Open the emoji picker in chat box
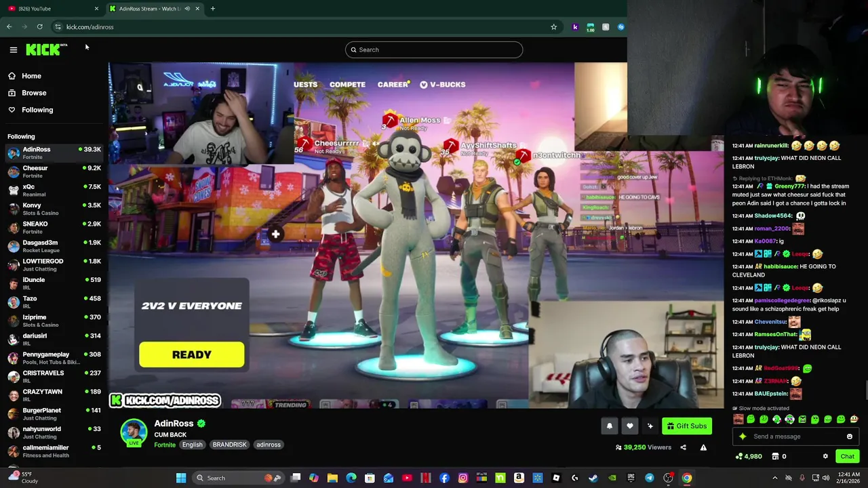Viewport: 868px width, 488px height. (x=849, y=436)
